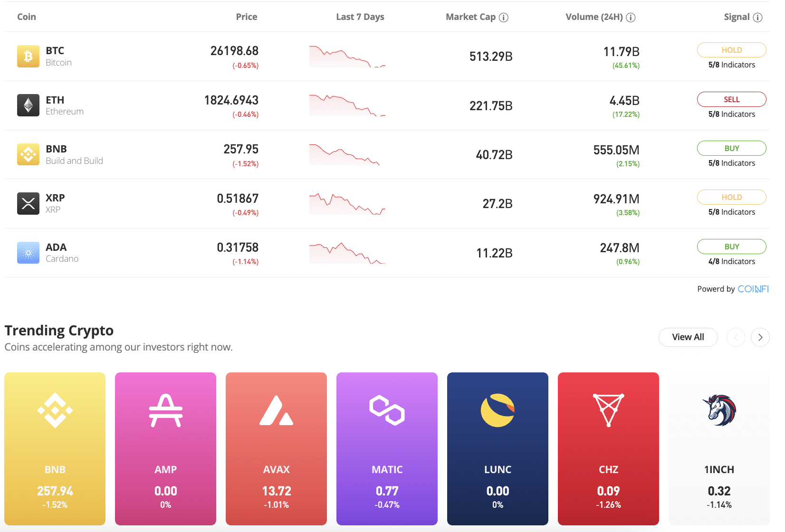
Task: Sort by the Price column header
Action: coord(247,17)
